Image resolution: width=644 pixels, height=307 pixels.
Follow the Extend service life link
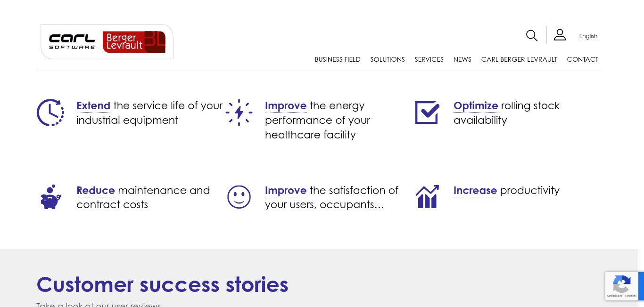click(93, 105)
